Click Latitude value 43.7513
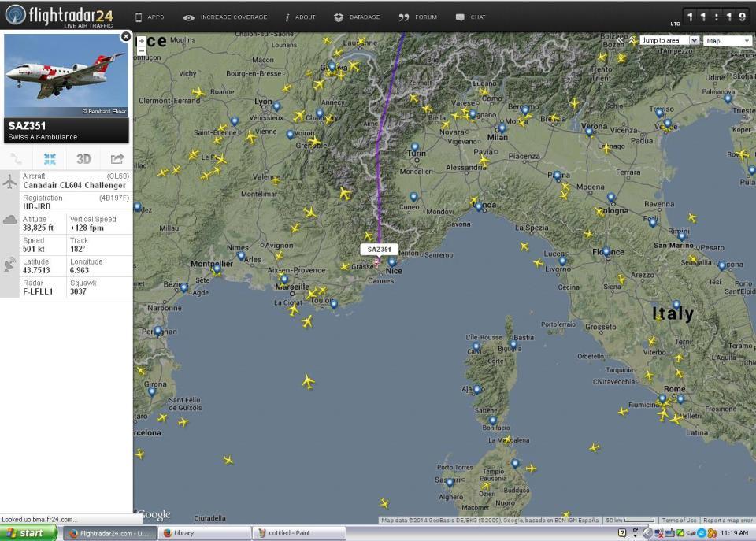756x541 pixels. click(x=36, y=270)
